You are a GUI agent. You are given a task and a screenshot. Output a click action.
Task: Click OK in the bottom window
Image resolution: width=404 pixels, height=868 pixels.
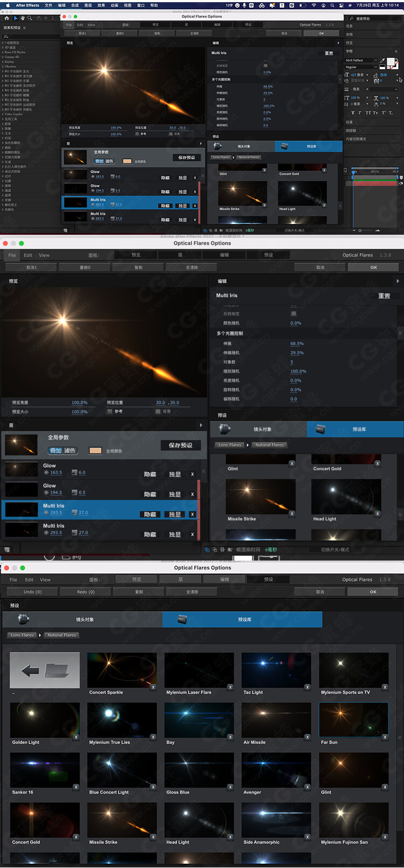[x=373, y=592]
